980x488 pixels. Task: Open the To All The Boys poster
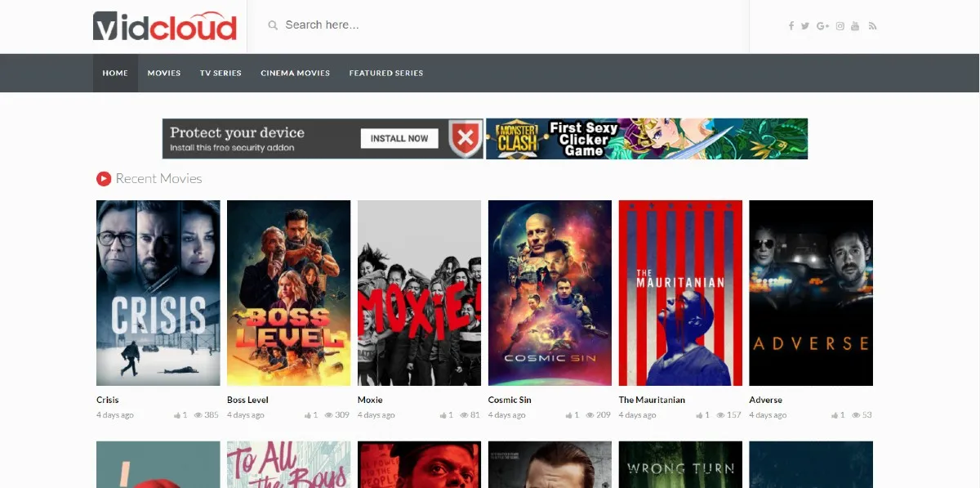pyautogui.click(x=288, y=464)
